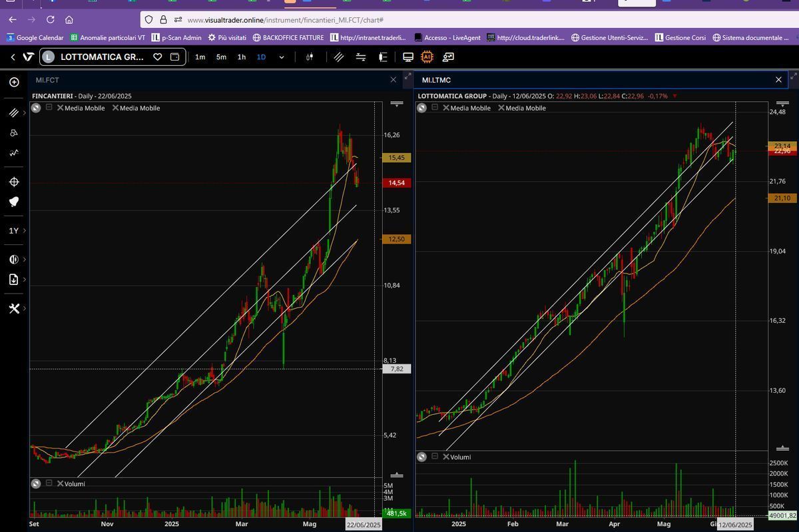
Task: Click the browser address bar URL
Action: (x=285, y=20)
